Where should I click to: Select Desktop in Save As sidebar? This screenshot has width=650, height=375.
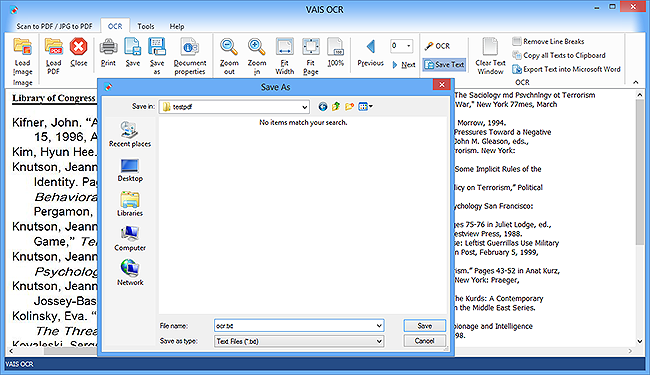pyautogui.click(x=130, y=170)
